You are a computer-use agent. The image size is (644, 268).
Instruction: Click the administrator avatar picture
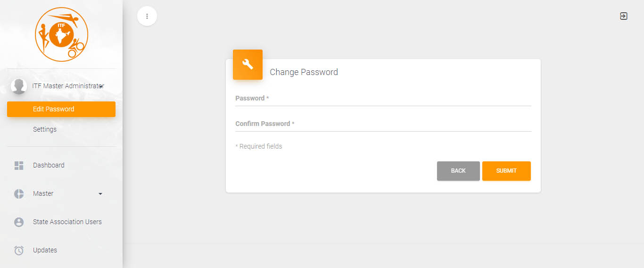(x=19, y=86)
